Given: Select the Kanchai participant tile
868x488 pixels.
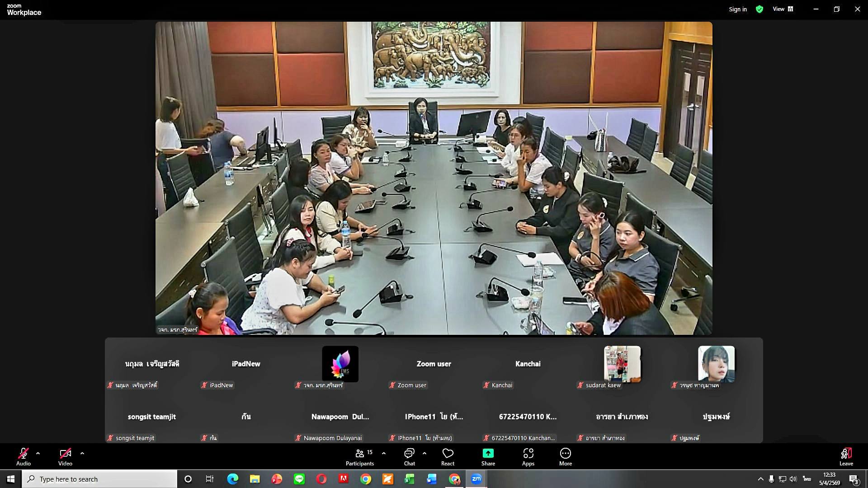Looking at the screenshot, I should pyautogui.click(x=528, y=364).
